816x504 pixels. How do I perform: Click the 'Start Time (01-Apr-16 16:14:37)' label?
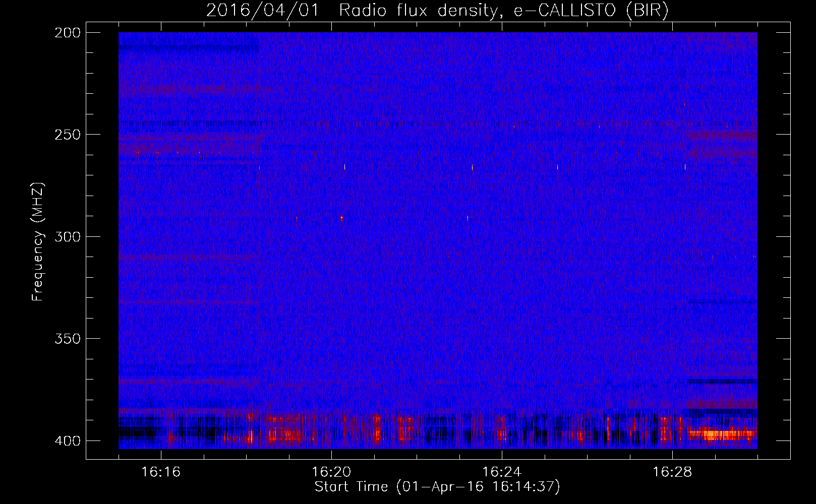pyautogui.click(x=437, y=487)
